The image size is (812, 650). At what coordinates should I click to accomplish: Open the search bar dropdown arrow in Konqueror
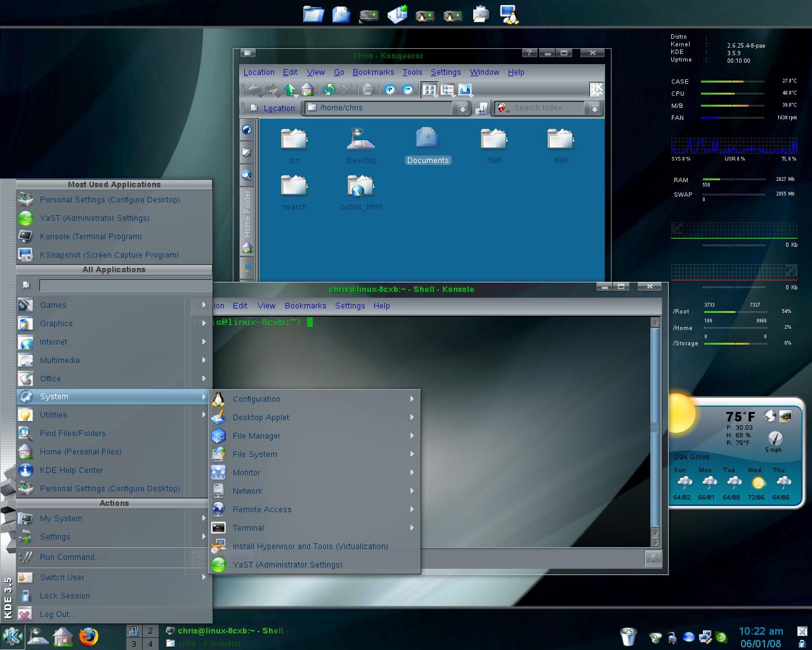[x=594, y=109]
